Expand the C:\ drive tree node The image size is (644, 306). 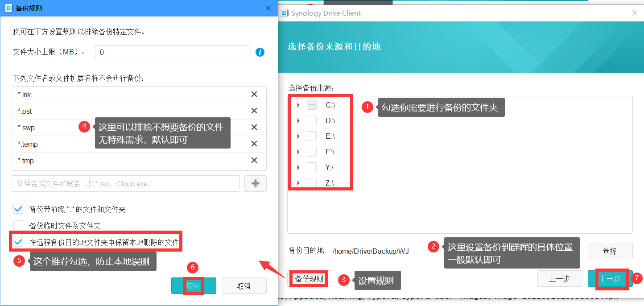[x=298, y=105]
